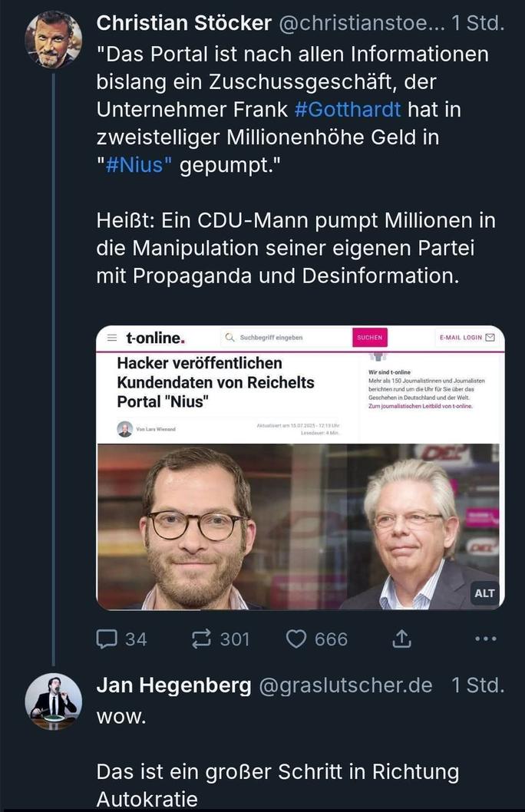
Task: Open the @graslutscher.de handle
Action: click(345, 685)
